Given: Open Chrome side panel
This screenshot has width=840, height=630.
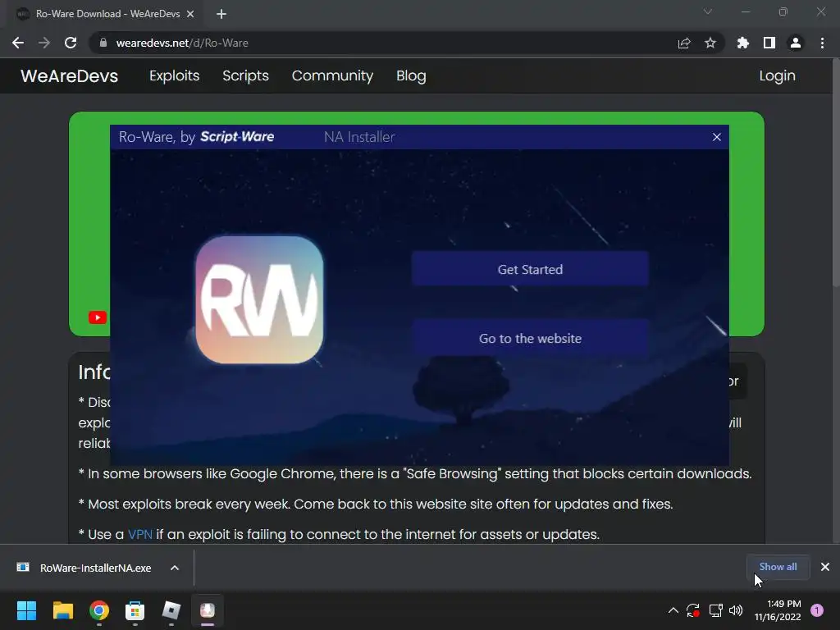Looking at the screenshot, I should (769, 43).
